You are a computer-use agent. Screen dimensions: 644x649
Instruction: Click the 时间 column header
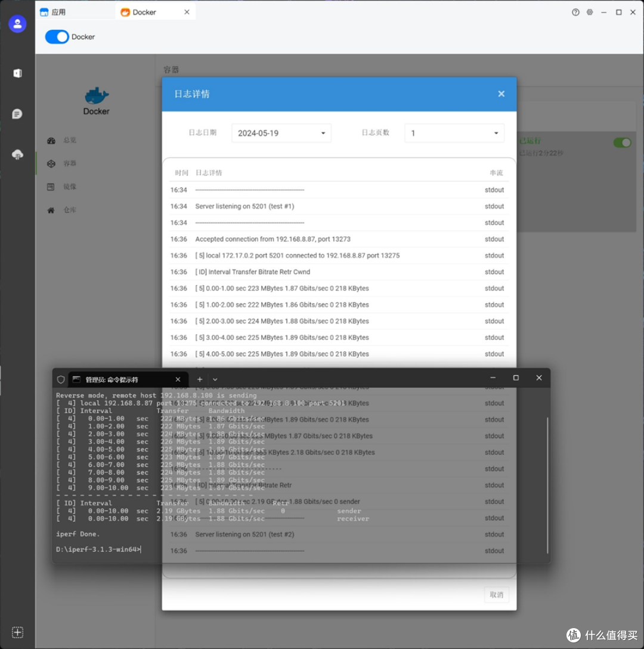181,172
